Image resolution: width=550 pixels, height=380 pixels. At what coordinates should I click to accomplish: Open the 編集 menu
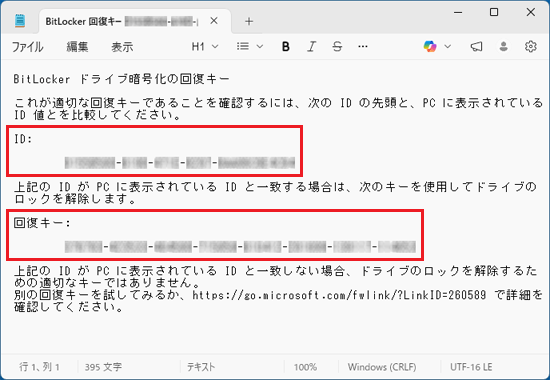(77, 47)
